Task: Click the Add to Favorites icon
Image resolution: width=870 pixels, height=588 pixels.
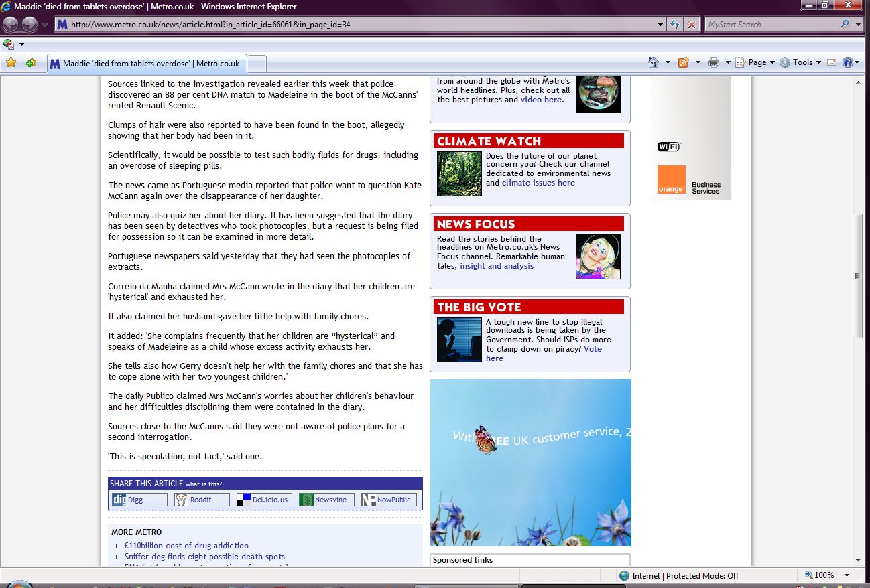Action: pyautogui.click(x=31, y=63)
